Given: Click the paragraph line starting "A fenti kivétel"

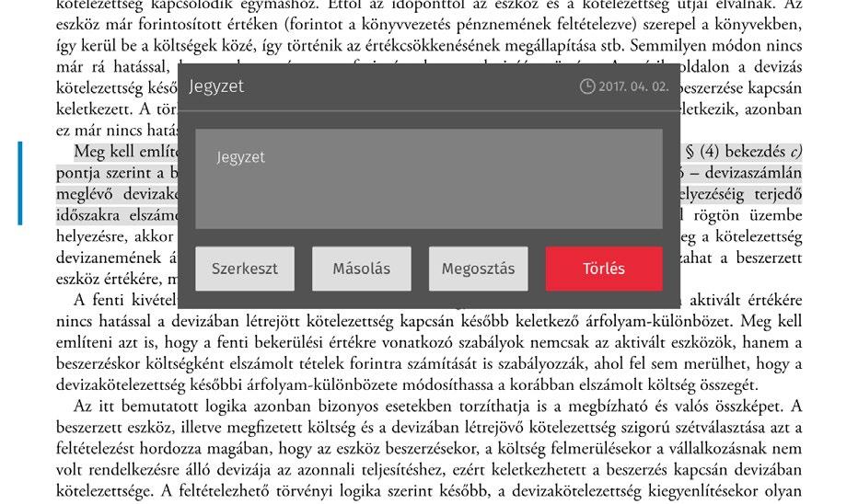Looking at the screenshot, I should [x=125, y=300].
